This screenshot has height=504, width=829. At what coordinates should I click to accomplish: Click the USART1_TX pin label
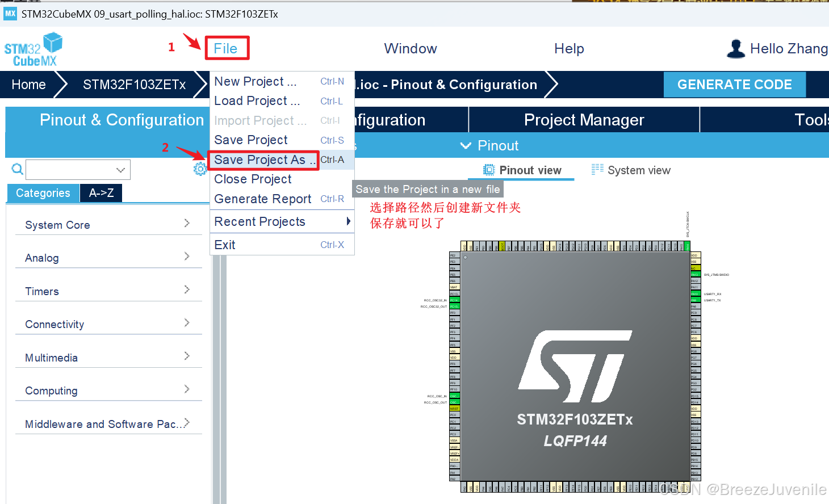(712, 300)
